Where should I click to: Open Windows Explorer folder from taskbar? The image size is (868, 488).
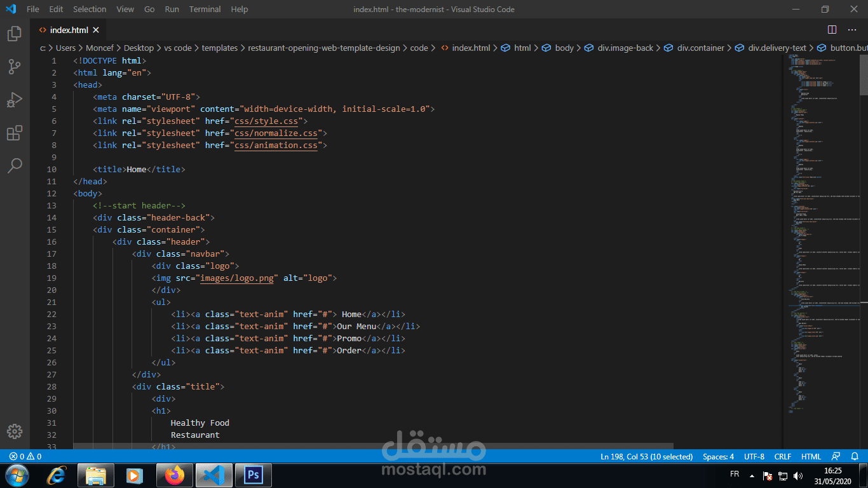(x=95, y=475)
